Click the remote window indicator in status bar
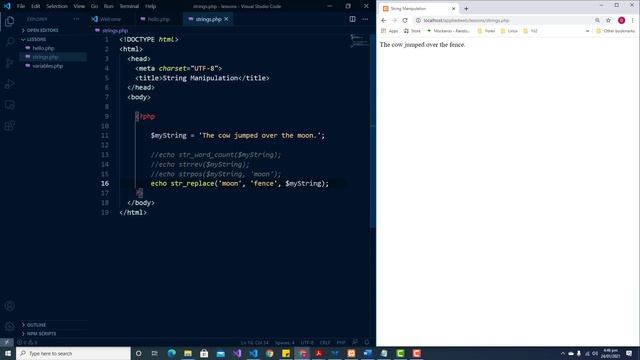This screenshot has height=360, width=640. [x=7, y=342]
